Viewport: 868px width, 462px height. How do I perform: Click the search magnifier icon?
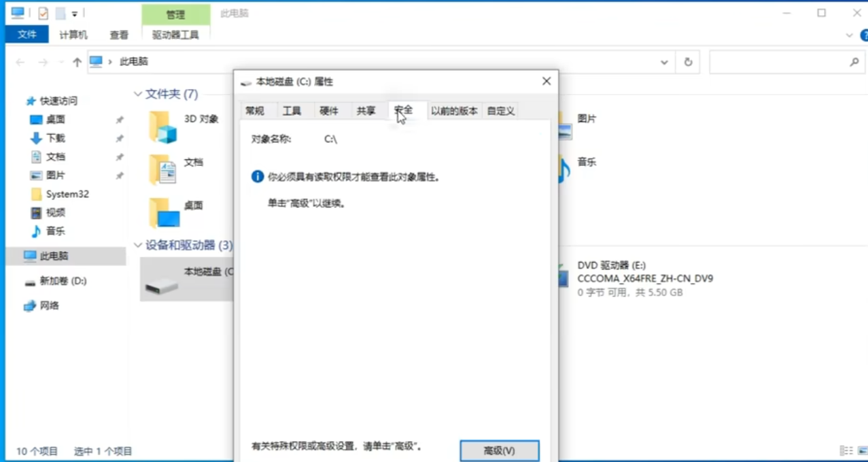click(x=854, y=62)
